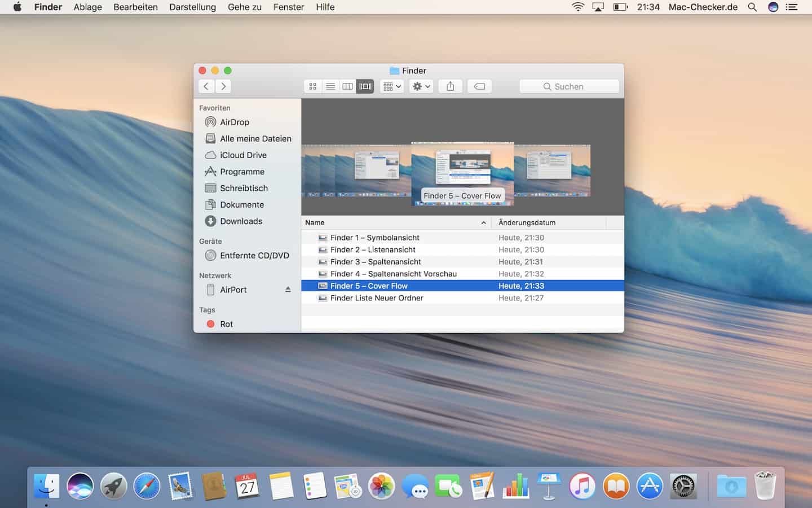Go forward with the right chevron
Viewport: 812px width, 508px height.
pos(223,86)
